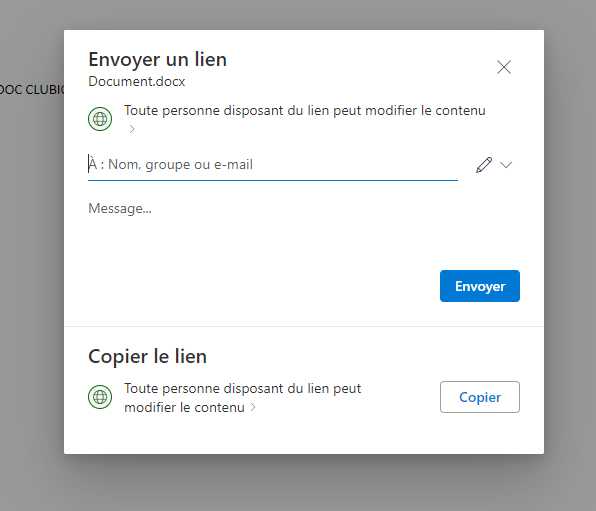Click the globe icon in Copier le lien section
The height and width of the screenshot is (511, 596).
100,397
